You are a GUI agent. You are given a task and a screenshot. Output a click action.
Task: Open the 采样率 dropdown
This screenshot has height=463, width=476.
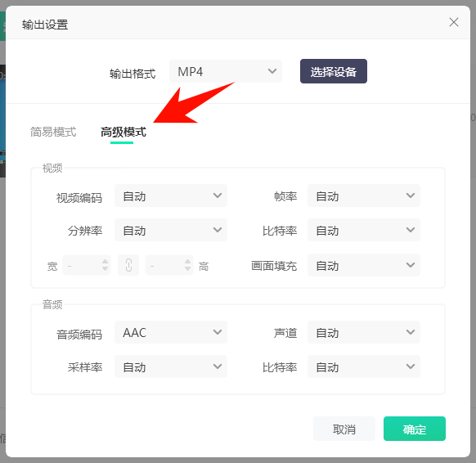tap(171, 366)
